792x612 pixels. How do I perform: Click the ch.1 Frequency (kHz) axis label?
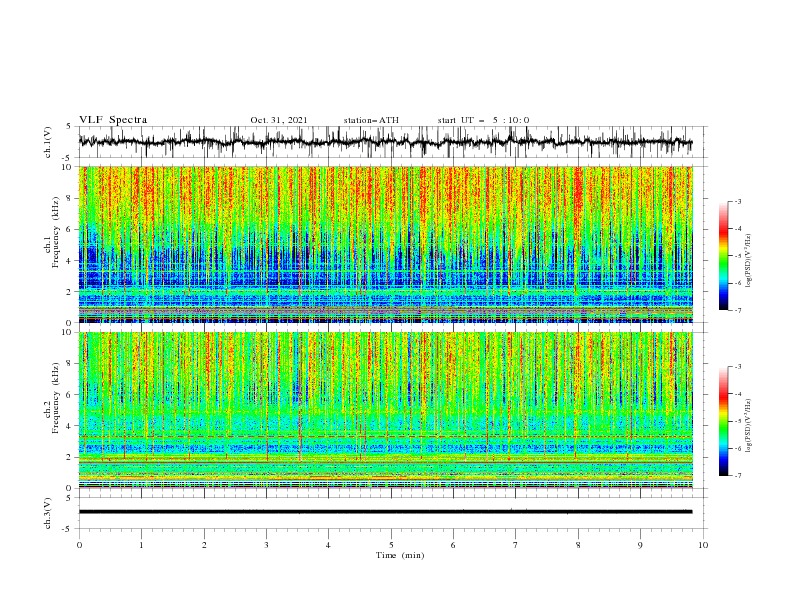click(x=53, y=233)
